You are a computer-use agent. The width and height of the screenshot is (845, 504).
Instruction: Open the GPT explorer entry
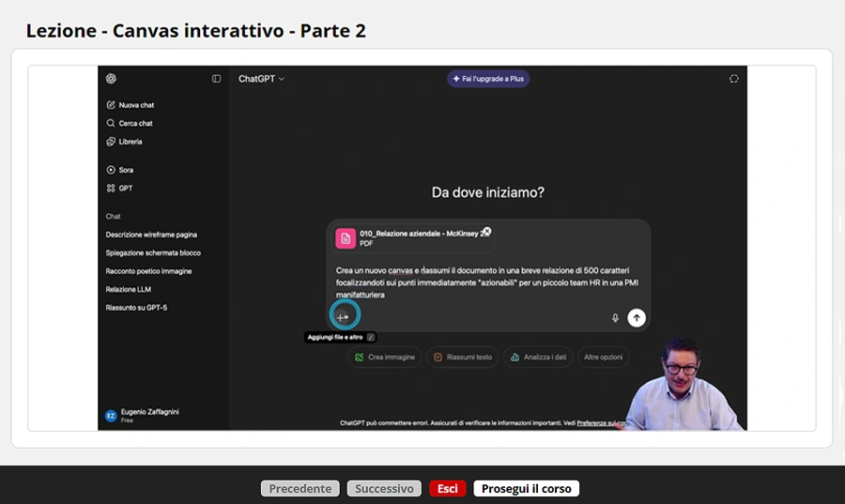tap(119, 188)
